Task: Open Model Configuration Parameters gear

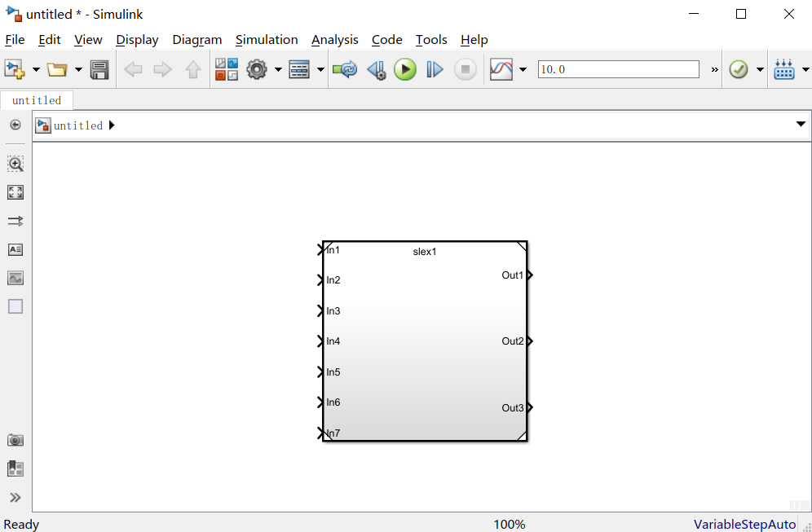Action: [x=257, y=69]
